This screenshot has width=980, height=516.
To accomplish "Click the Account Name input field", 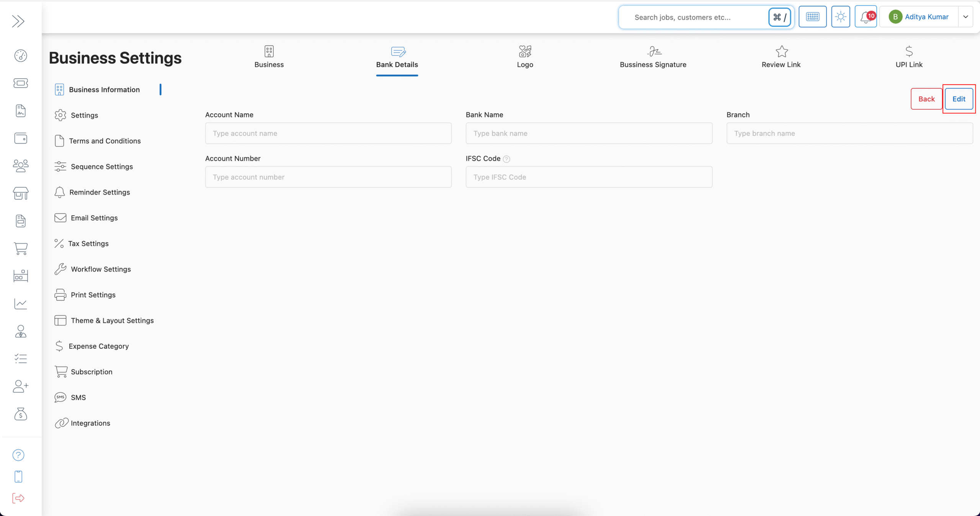I will (x=328, y=133).
